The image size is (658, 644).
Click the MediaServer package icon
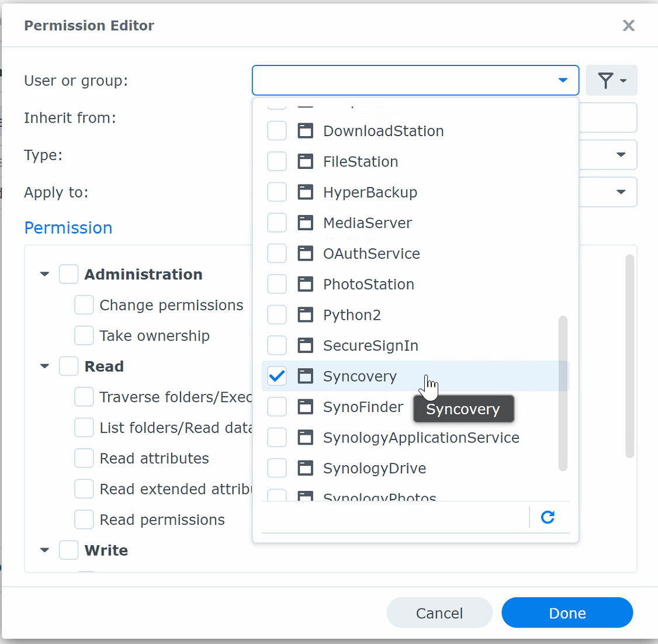pos(306,223)
